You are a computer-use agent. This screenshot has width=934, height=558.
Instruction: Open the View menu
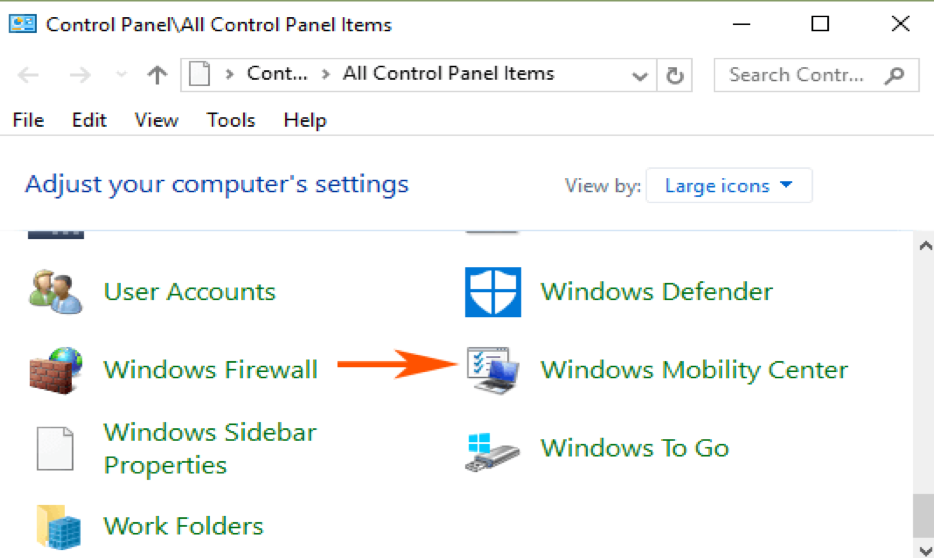[156, 120]
